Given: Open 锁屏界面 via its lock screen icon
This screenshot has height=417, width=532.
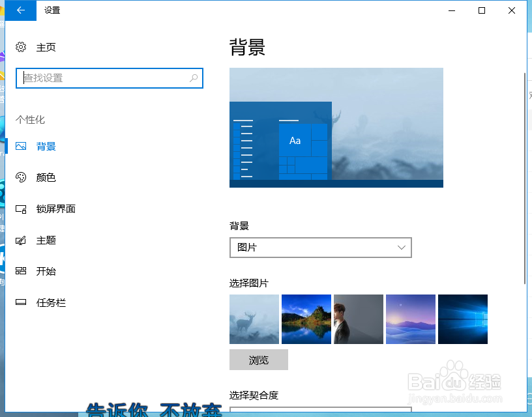Looking at the screenshot, I should 22,208.
